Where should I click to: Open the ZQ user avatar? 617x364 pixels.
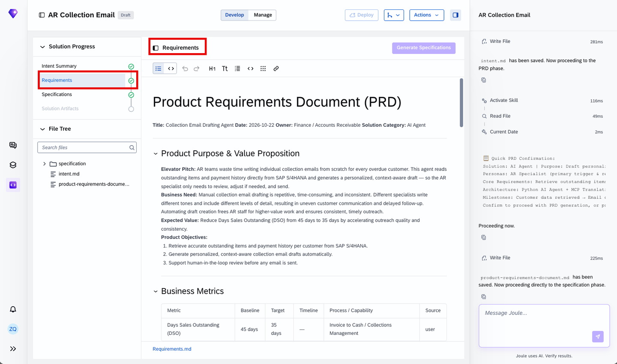[13, 329]
